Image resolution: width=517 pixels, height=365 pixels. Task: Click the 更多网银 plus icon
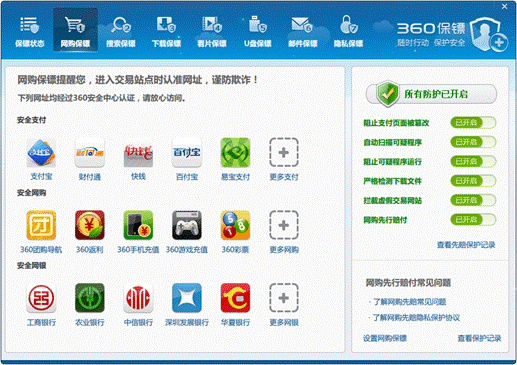click(x=284, y=298)
